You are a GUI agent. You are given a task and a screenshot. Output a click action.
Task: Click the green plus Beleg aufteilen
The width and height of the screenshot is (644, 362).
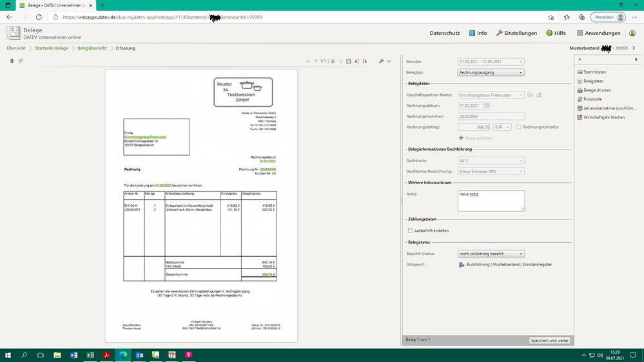point(475,138)
